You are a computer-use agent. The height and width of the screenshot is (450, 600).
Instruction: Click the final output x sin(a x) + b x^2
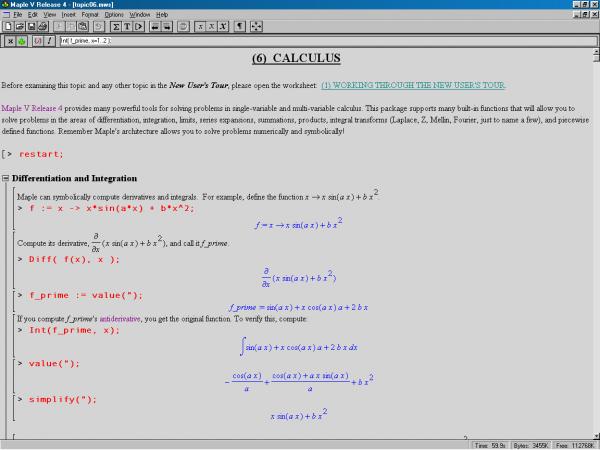tap(299, 414)
